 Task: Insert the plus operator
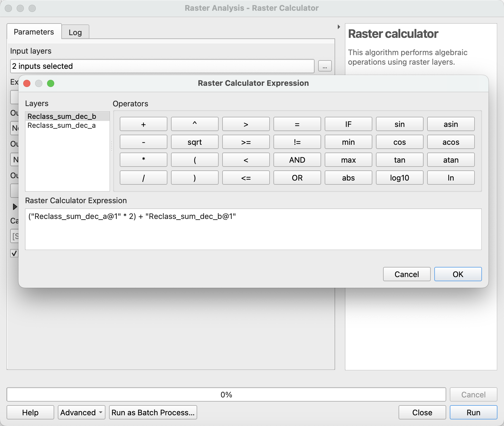[x=143, y=124]
